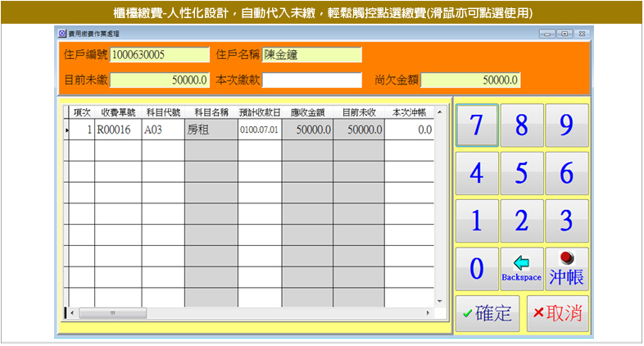Viewport: 644px width, 346px height.
Task: Tap the number 8 keypad button
Action: click(521, 125)
